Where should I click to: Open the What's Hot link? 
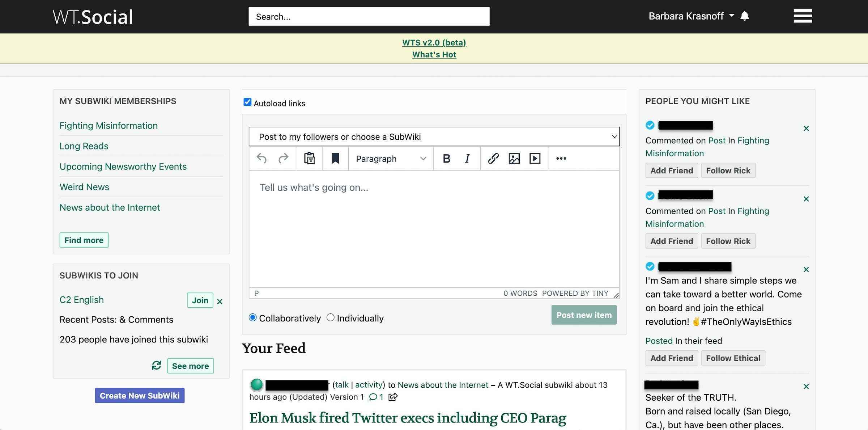(x=434, y=55)
